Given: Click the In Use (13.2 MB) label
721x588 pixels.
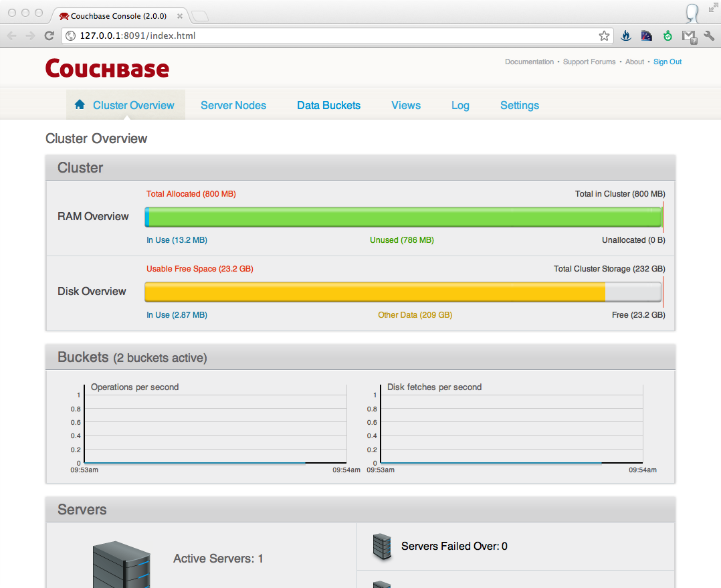Looking at the screenshot, I should click(x=177, y=240).
